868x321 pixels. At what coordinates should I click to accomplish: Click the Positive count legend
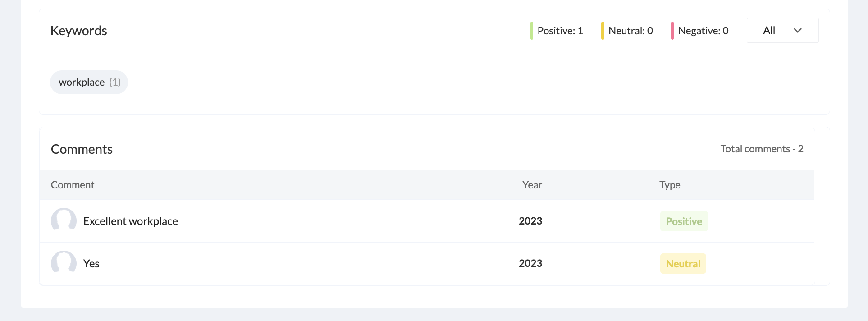coord(560,31)
